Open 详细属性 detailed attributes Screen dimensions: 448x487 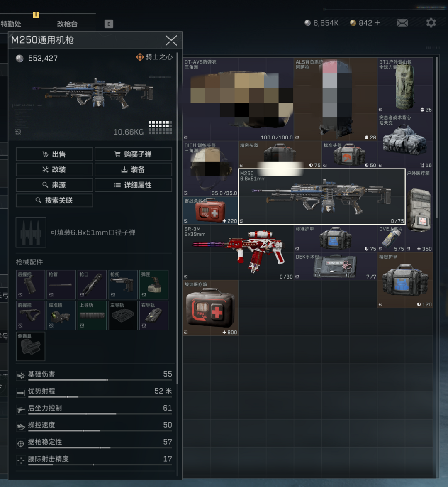(133, 185)
